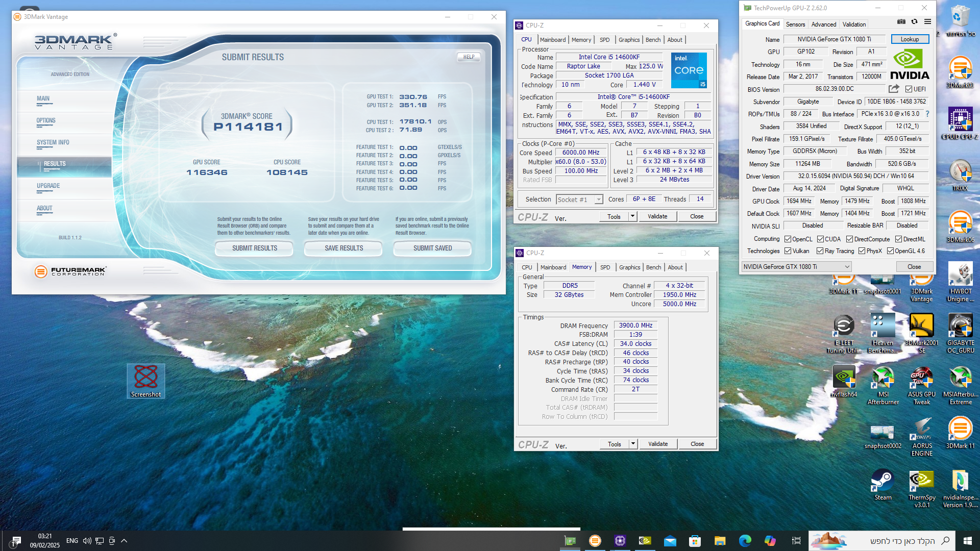This screenshot has width=980, height=551.
Task: Open the CPUID CPU-Z desktop shortcut
Action: (961, 123)
